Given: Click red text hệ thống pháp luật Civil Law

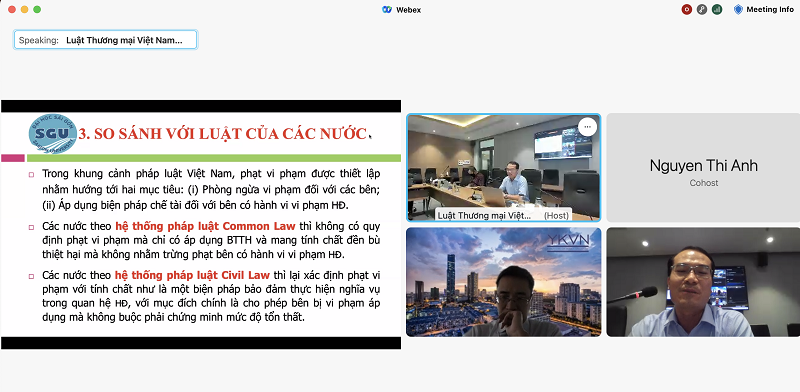Looking at the screenshot, I should point(192,276).
